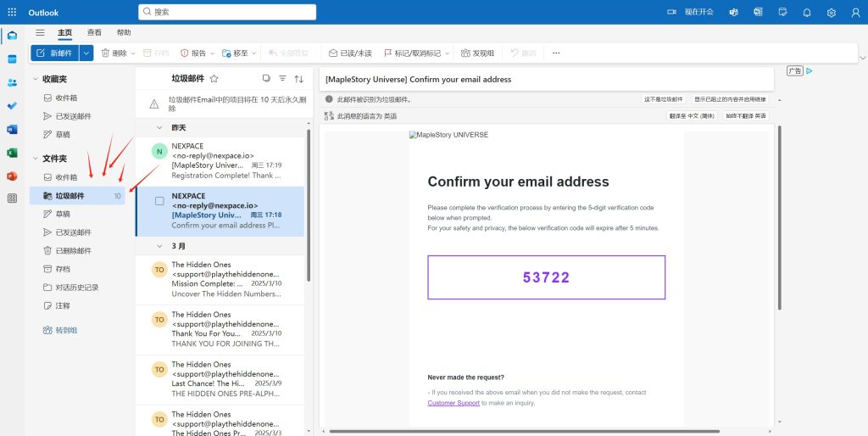Viewport: 868px width, 436px height.
Task: Collapse the 文件夹 section
Action: tap(36, 159)
